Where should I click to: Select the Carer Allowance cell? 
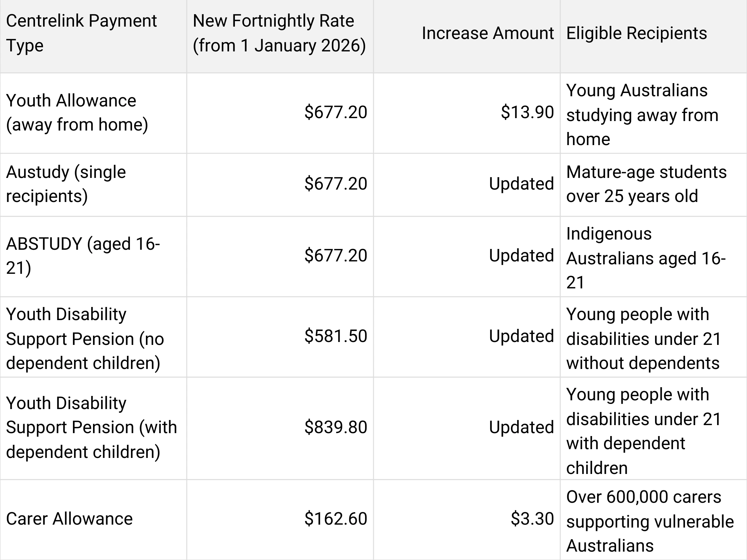[69, 519]
